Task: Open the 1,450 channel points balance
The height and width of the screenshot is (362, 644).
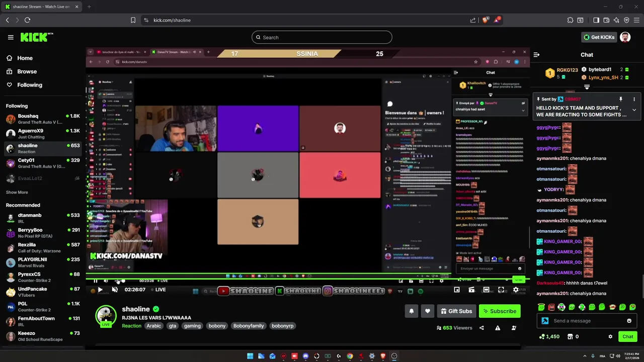Action: 549,337
